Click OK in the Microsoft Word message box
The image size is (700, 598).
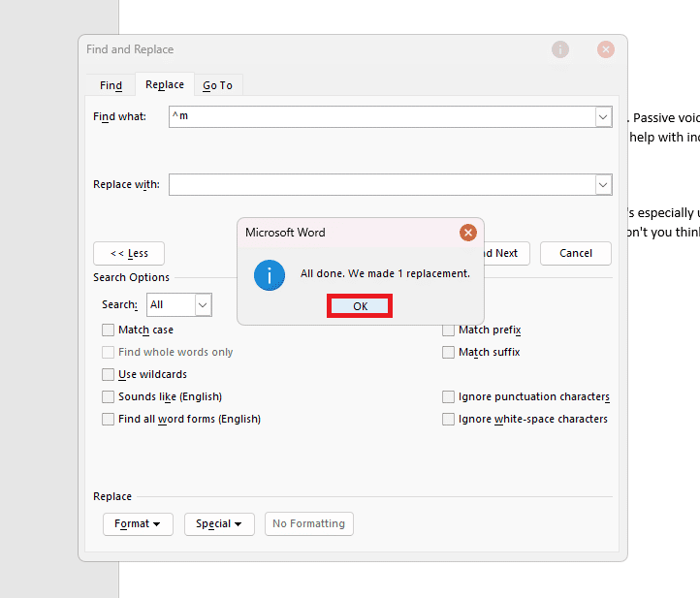[x=360, y=306]
